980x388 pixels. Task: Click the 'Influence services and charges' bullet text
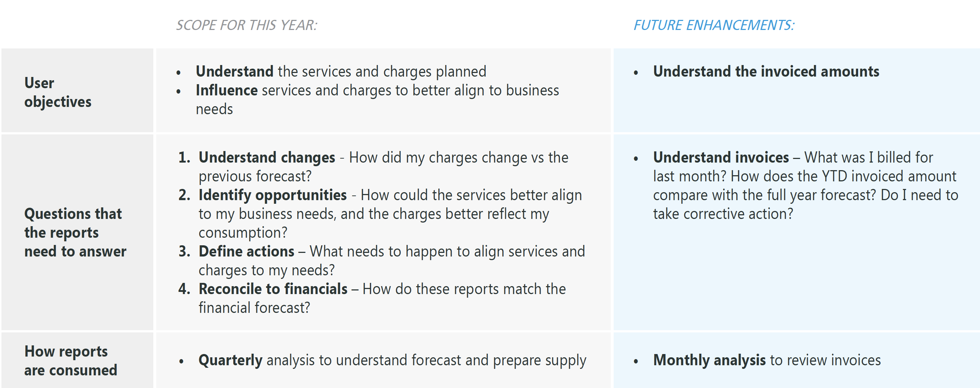click(x=376, y=90)
